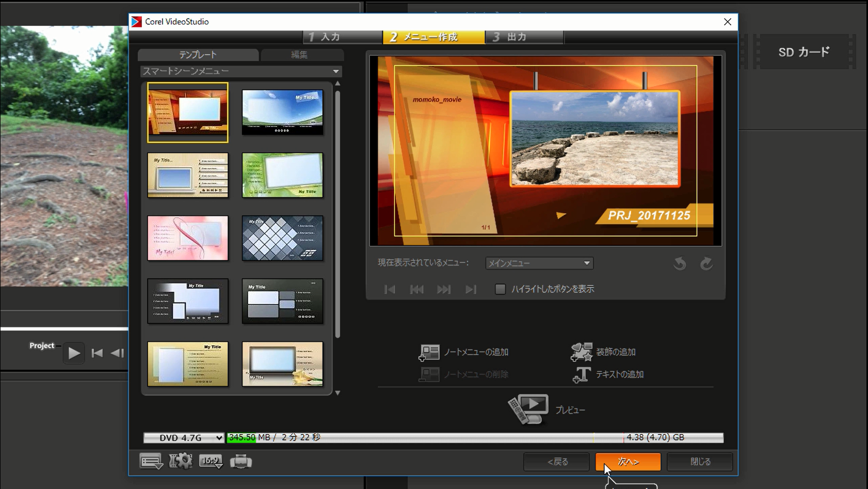Click the project settings list icon at bottom left
This screenshot has width=868, height=489.
coord(151,461)
